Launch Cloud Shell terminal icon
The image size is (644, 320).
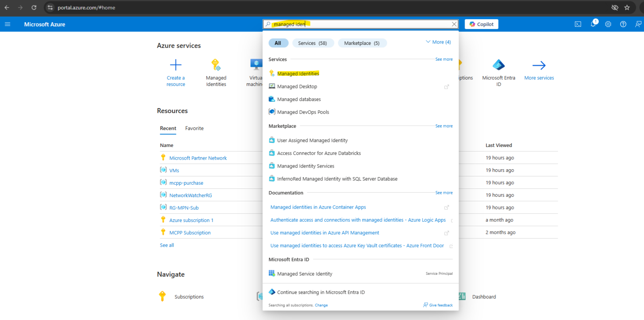point(578,24)
